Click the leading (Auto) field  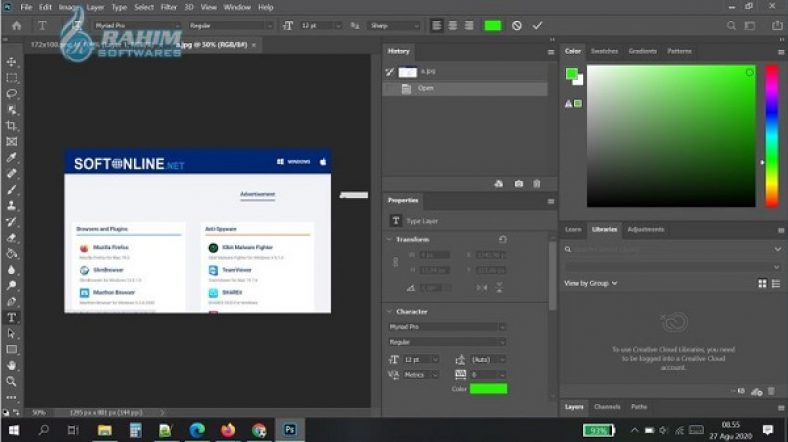(488, 360)
